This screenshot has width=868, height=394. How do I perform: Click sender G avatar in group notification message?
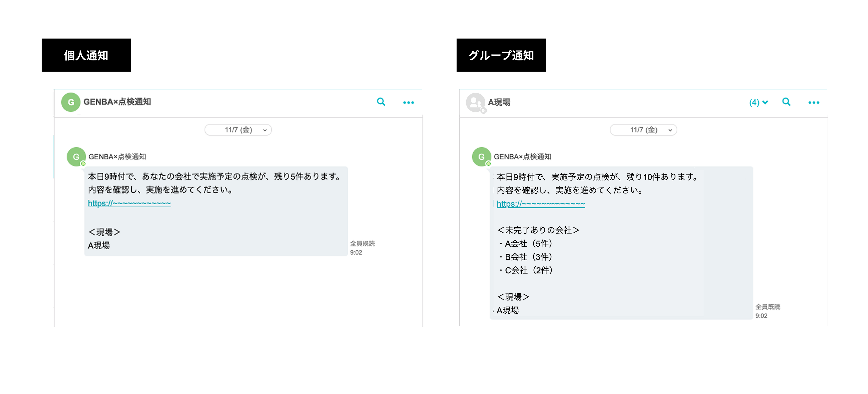point(481,157)
